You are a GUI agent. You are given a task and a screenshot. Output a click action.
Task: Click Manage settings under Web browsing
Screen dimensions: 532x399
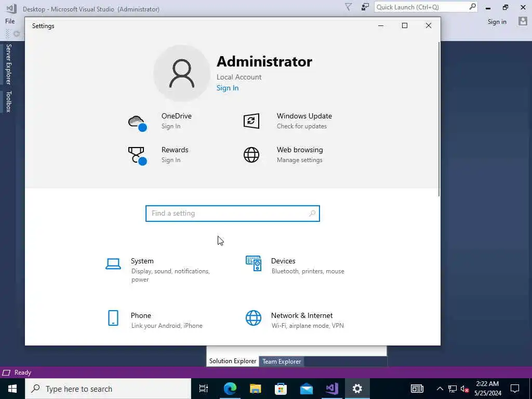(x=300, y=160)
